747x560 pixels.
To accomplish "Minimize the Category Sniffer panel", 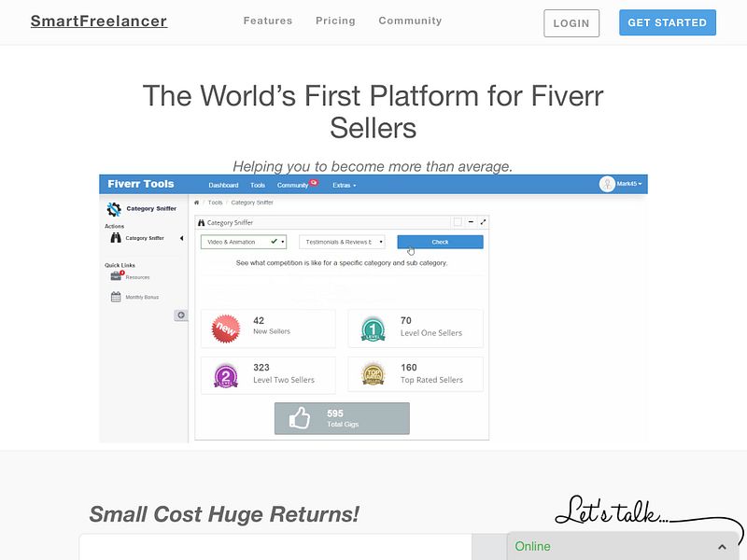I will [x=471, y=222].
